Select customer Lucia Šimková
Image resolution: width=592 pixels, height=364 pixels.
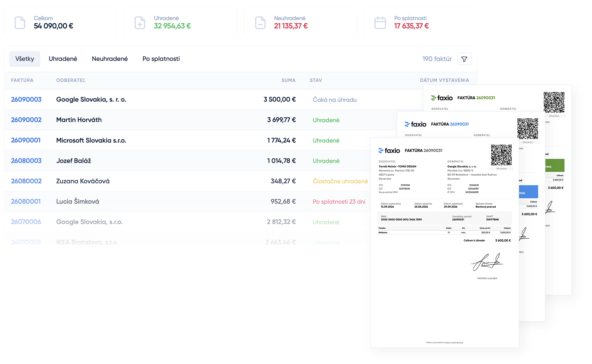pyautogui.click(x=78, y=201)
